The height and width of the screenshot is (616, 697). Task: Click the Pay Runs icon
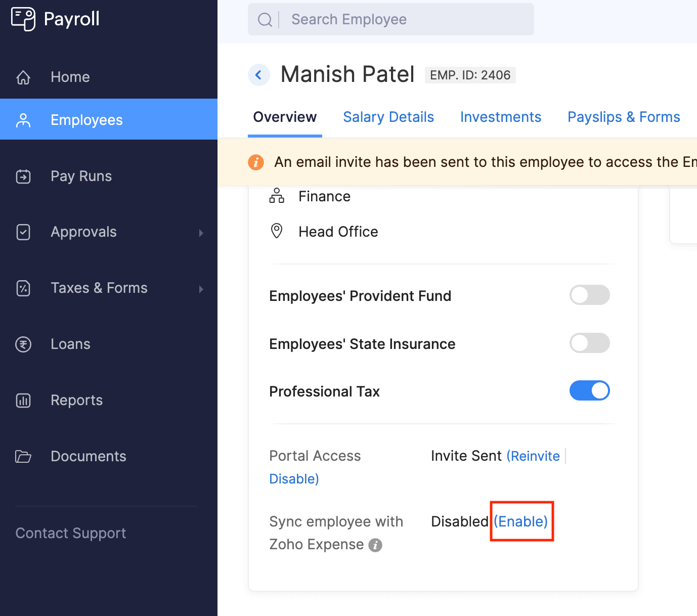(x=23, y=177)
